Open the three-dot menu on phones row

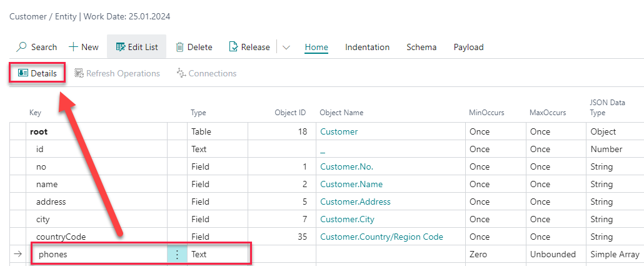point(177,255)
